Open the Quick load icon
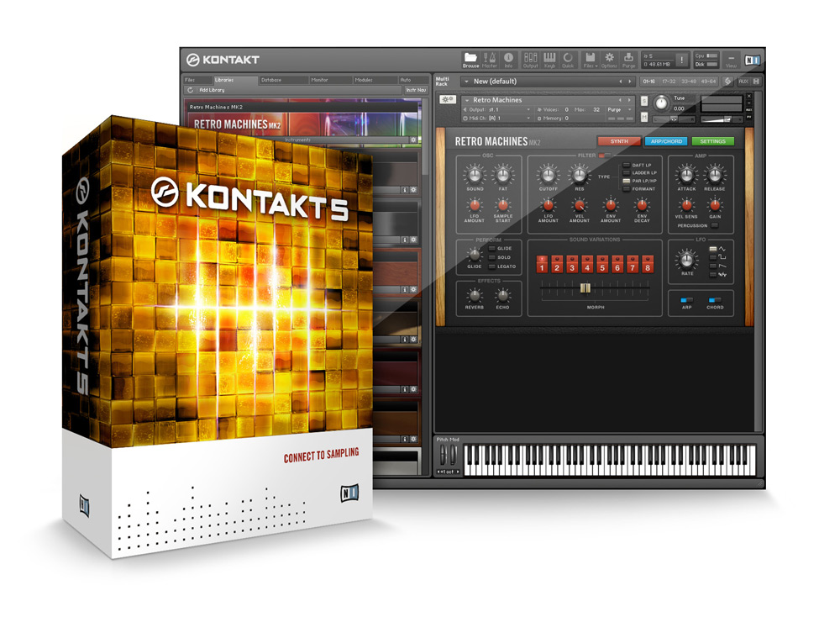This screenshot has width=840, height=617. (569, 56)
